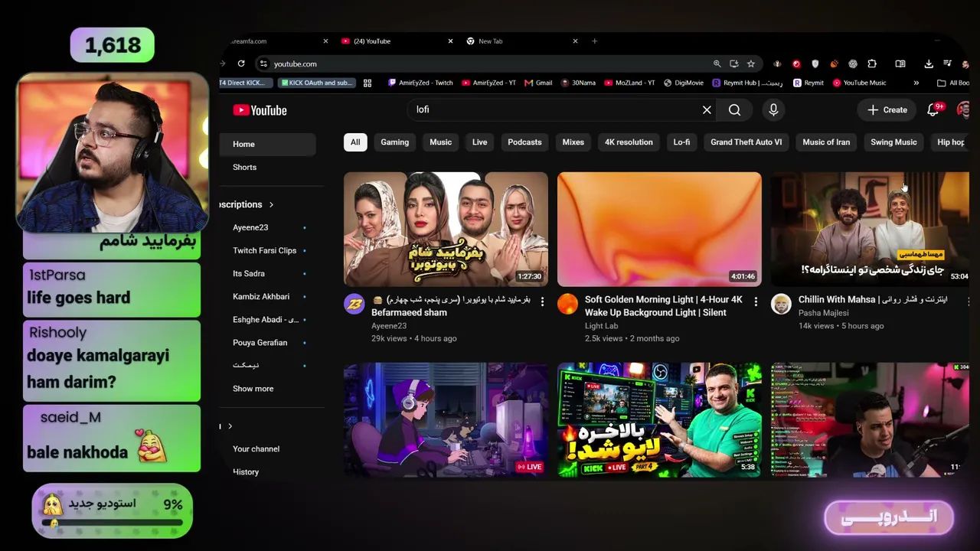Screen dimensions: 980x551
Task: Open more options for Soft Golden Morning video
Action: pyautogui.click(x=756, y=302)
